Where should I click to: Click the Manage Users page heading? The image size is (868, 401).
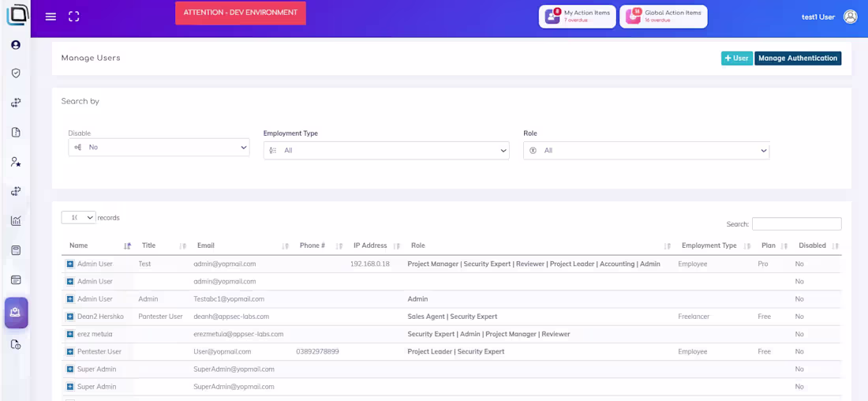point(91,58)
